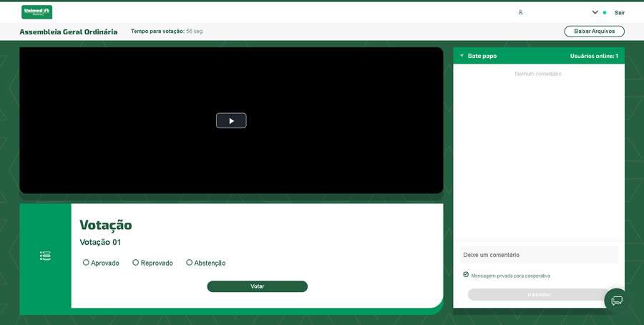
Task: Click the Bate papo chat header
Action: 482,56
